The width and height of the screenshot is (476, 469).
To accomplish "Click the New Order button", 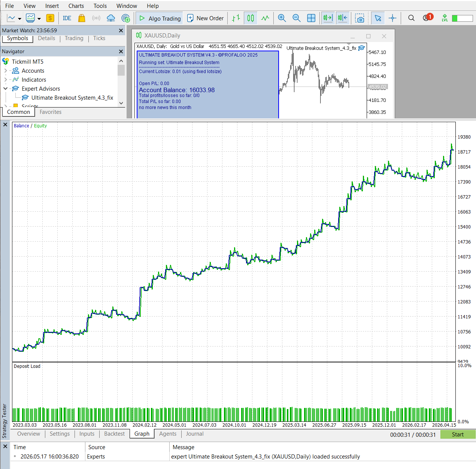I will click(205, 18).
